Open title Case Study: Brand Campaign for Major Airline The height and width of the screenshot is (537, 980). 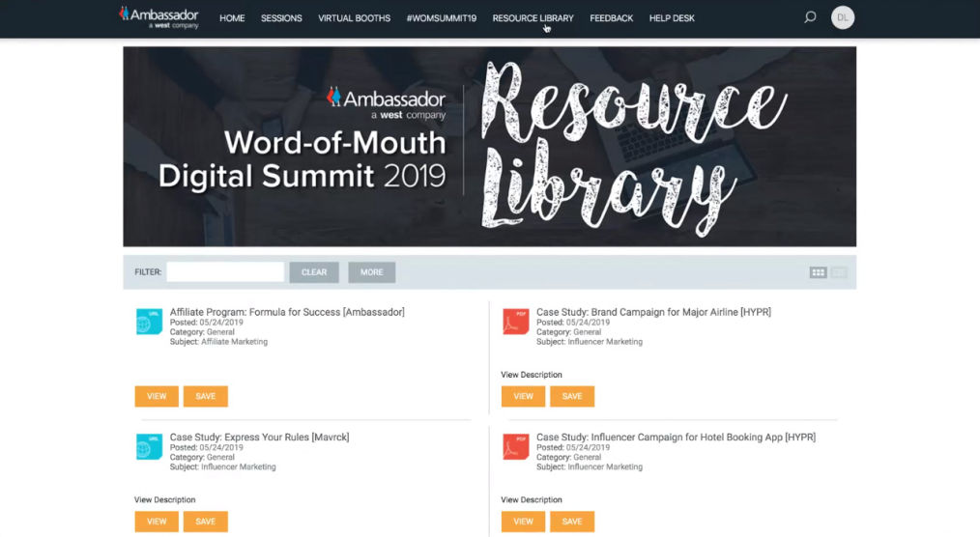pyautogui.click(x=653, y=312)
